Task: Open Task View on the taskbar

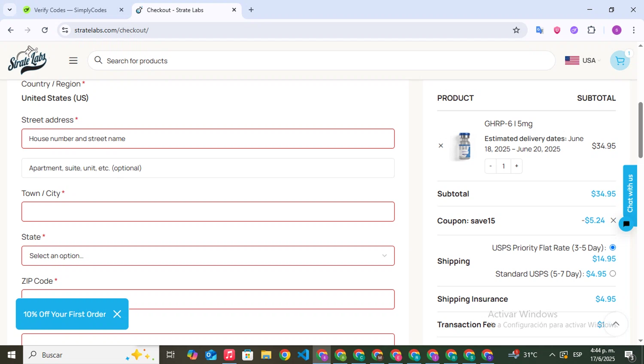Action: coord(170,355)
